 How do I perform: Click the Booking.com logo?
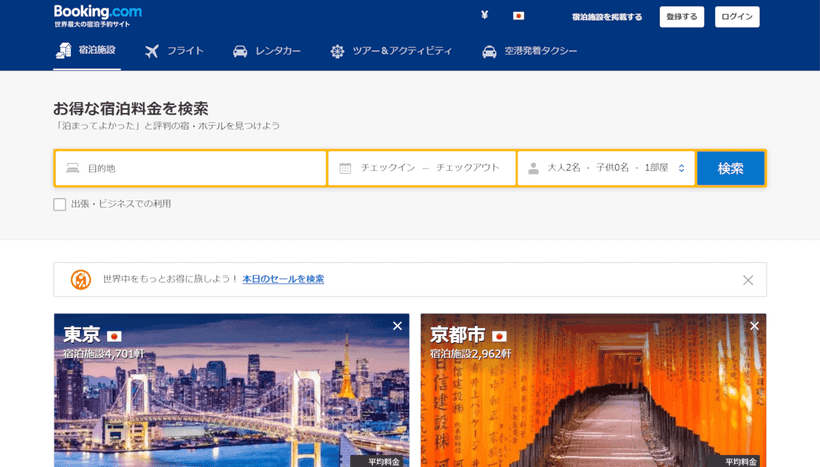click(98, 12)
